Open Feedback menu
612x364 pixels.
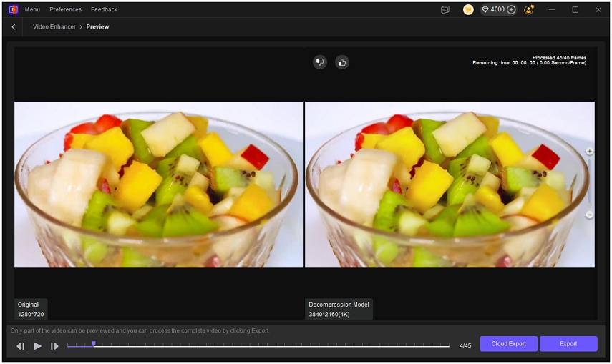[105, 9]
